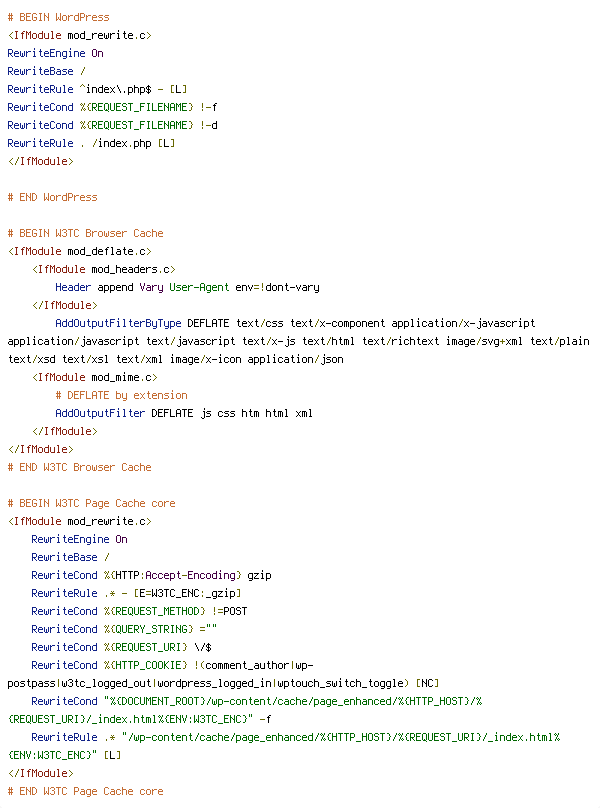This screenshot has height=808, width=600.
Task: Click the 'AddOutputFilterByType' directive
Action: 118,324
